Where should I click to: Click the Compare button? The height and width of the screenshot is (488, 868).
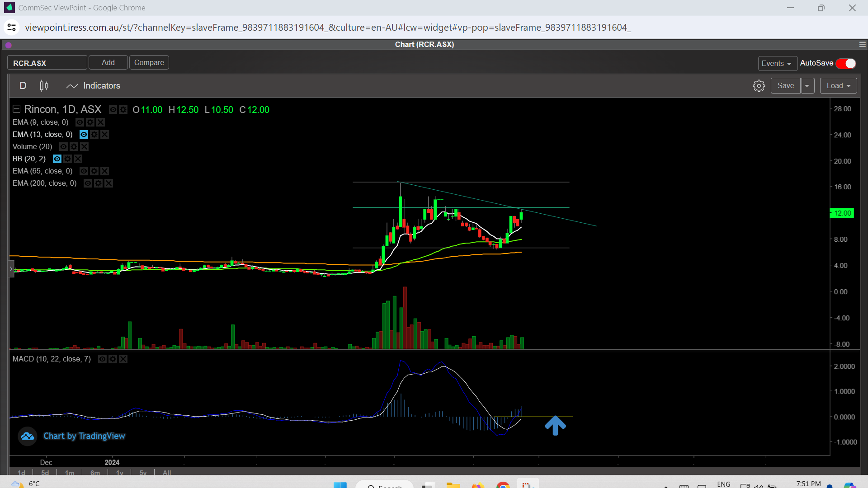149,63
